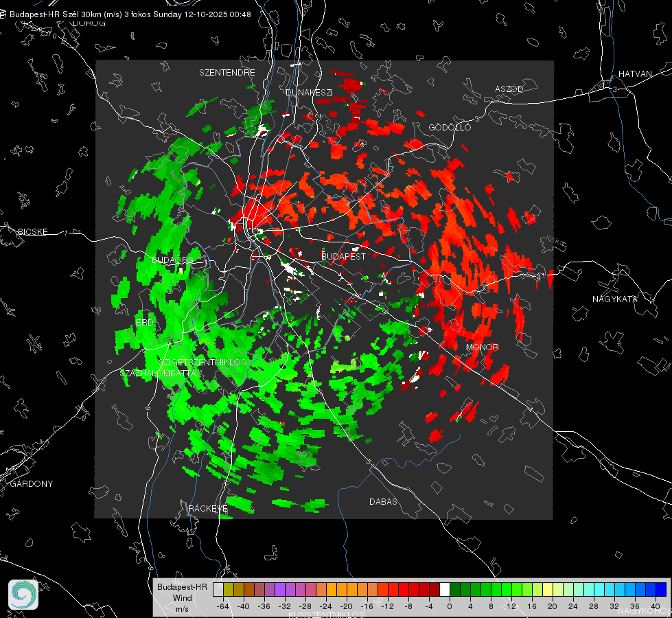Click the ASZOD city label
The height and width of the screenshot is (618, 672).
pos(509,89)
